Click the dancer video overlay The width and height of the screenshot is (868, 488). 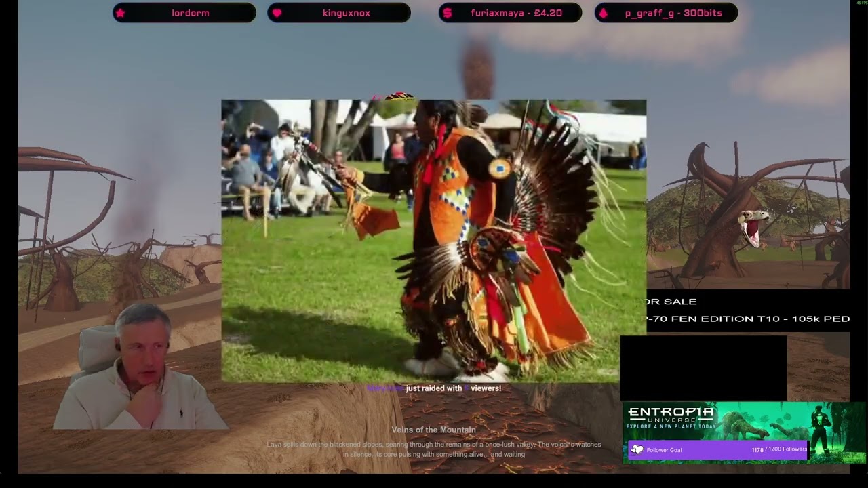pos(433,241)
